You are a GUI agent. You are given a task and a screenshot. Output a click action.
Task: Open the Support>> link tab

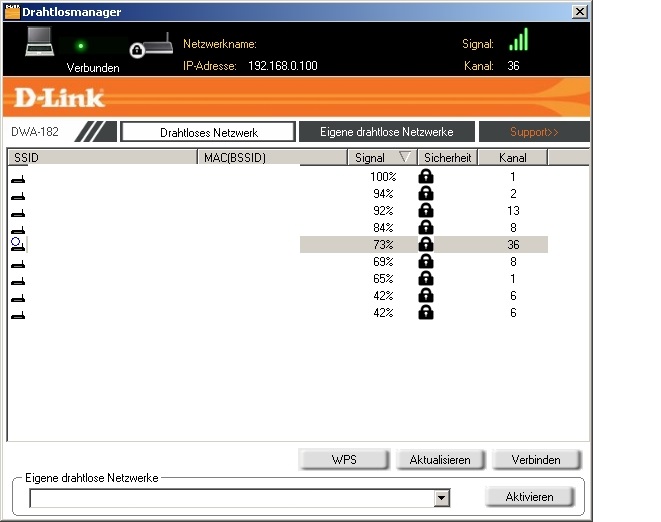coord(534,132)
